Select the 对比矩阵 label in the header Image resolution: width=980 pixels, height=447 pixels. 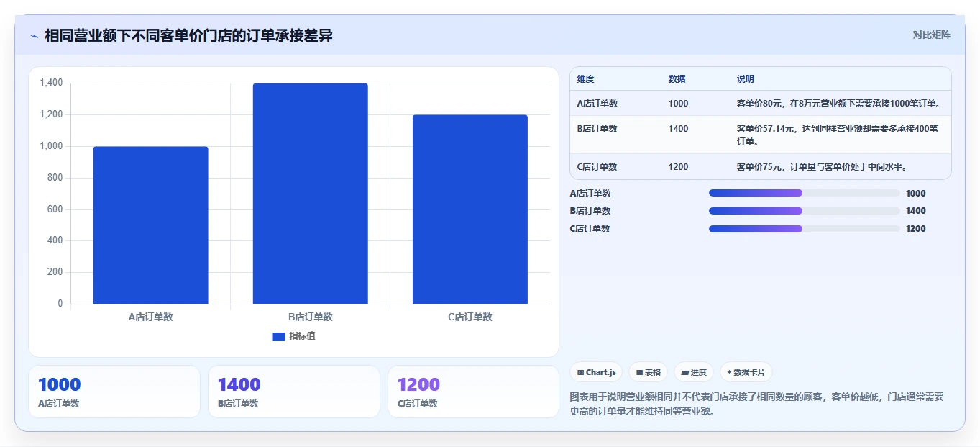(931, 35)
